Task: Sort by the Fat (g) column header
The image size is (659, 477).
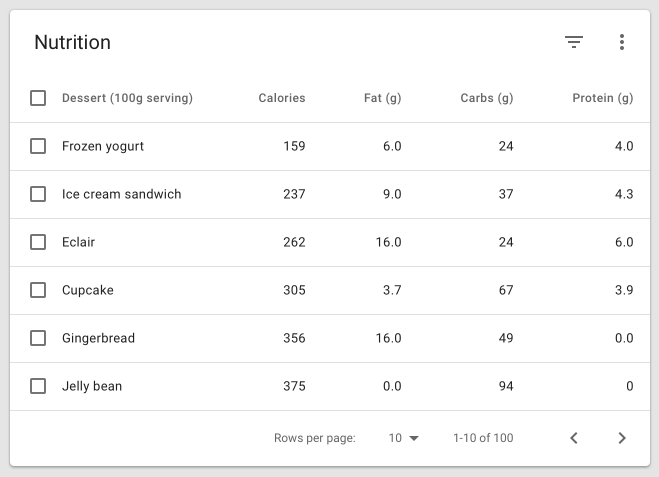Action: click(382, 98)
